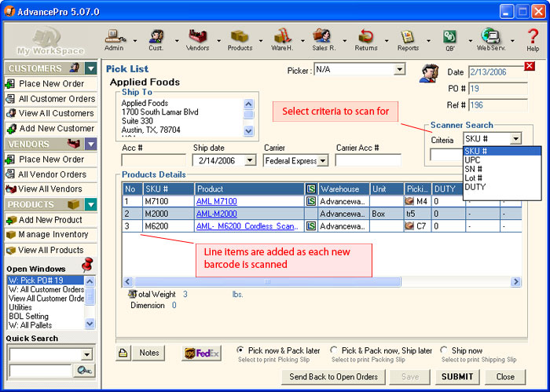Open the Quick Search category dropdown

coord(86,354)
